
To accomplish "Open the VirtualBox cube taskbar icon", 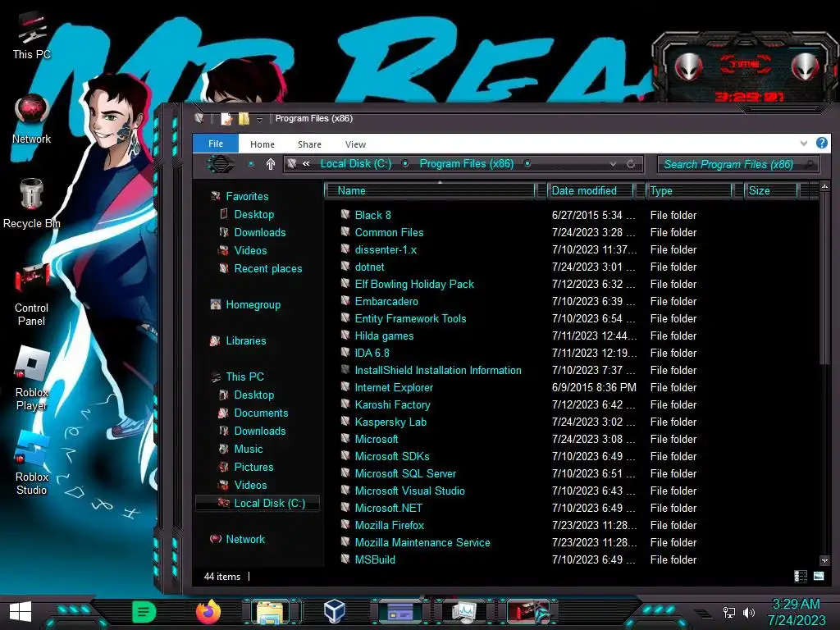I will click(x=335, y=612).
